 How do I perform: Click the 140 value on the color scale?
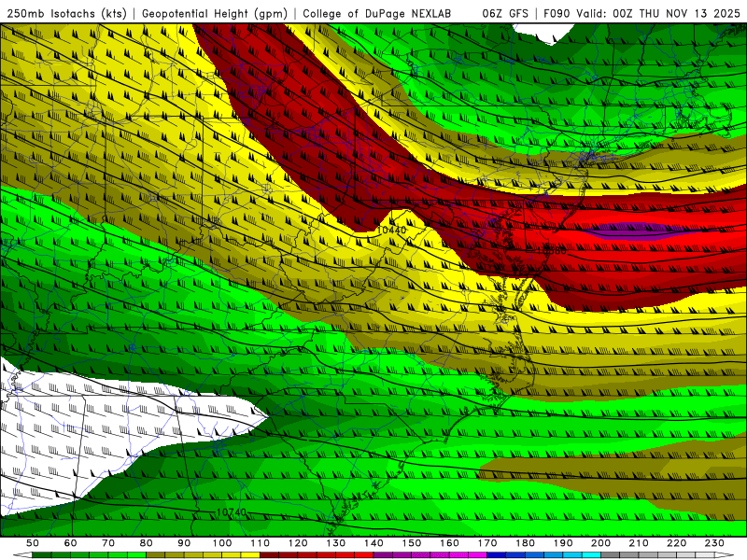click(373, 543)
